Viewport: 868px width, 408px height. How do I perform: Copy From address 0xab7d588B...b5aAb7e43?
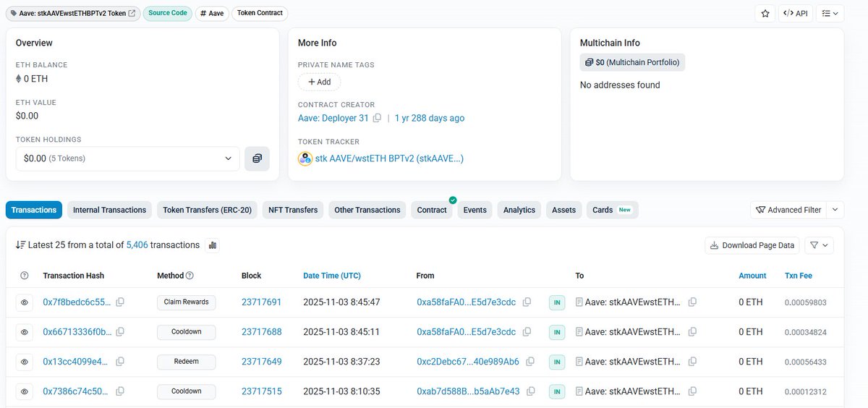click(531, 391)
